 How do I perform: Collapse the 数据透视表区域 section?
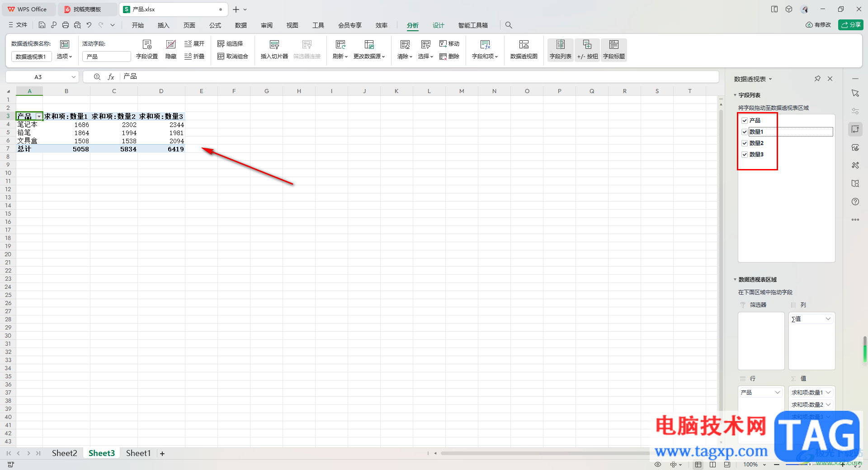pos(735,280)
